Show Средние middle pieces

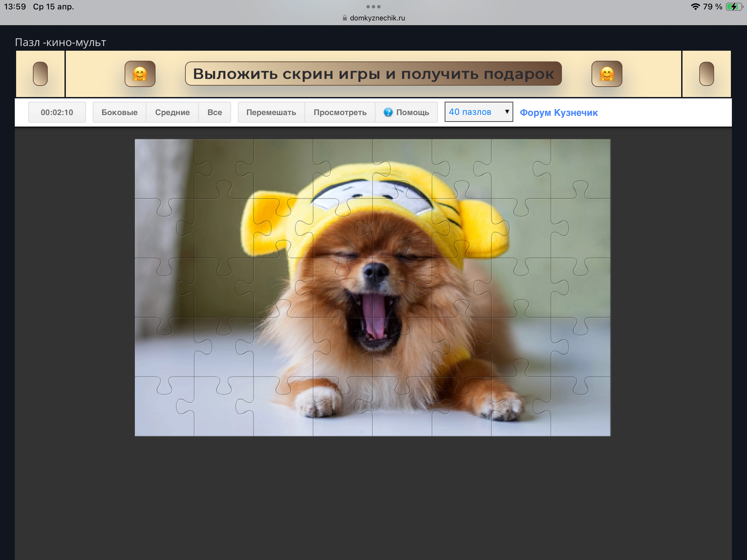pos(172,112)
